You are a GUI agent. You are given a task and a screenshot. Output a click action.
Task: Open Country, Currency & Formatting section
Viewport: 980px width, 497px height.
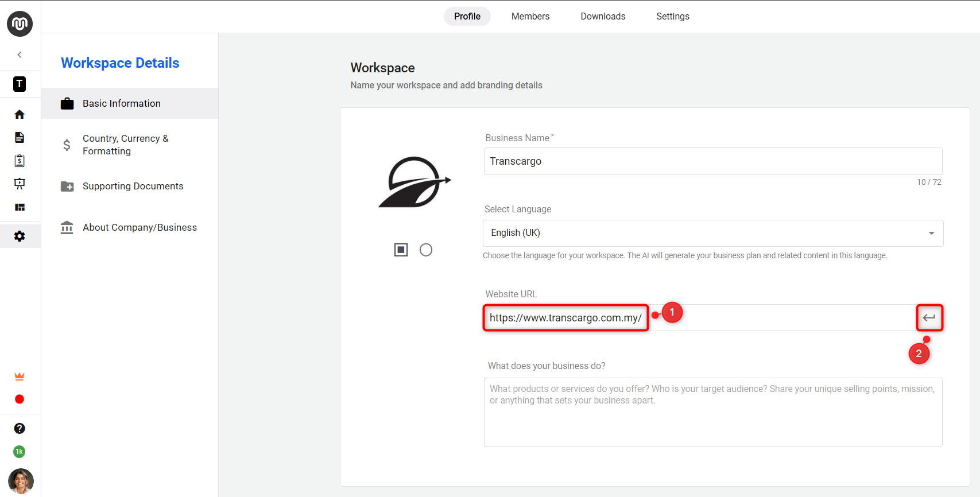click(130, 145)
